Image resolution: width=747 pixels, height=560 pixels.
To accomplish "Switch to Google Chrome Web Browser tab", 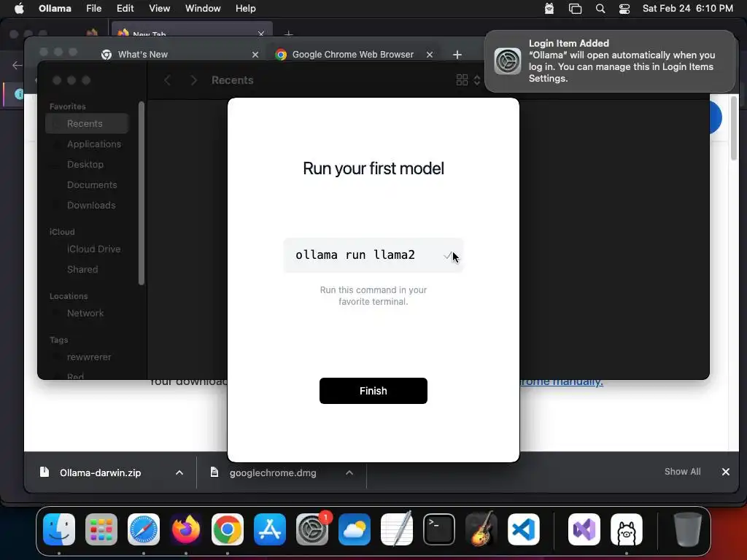I will tap(352, 54).
